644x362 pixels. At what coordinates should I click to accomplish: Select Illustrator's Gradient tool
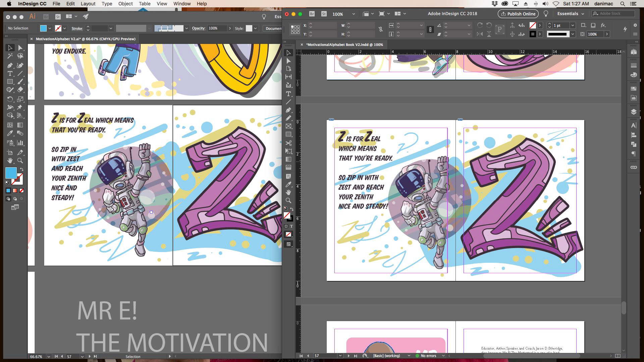click(20, 125)
